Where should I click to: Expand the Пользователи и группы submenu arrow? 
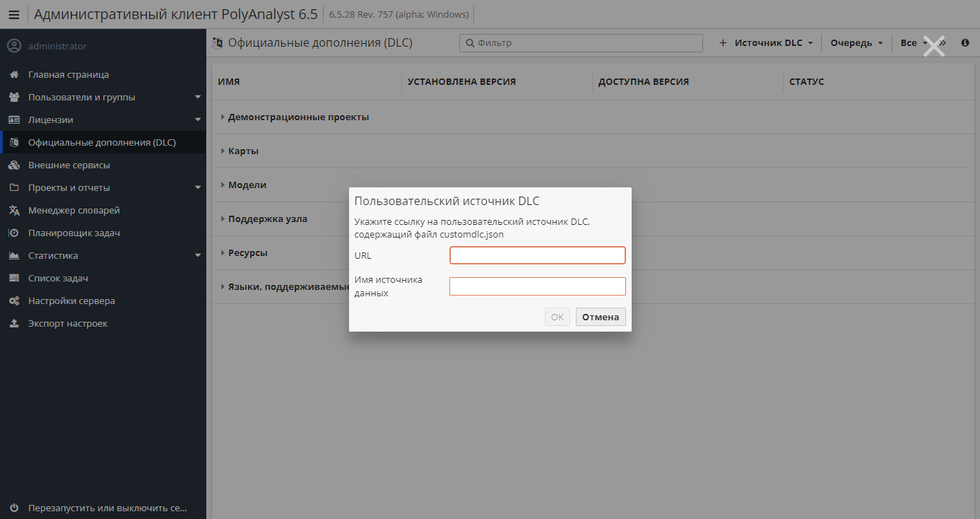click(198, 97)
